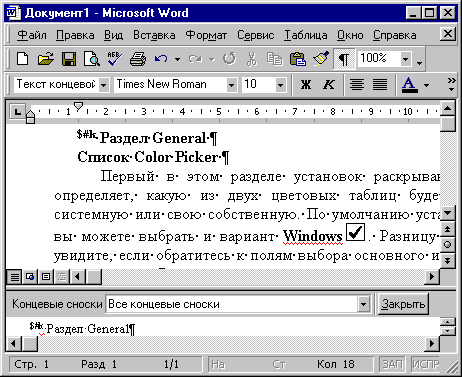Open Все концевые сноски dropdown
The height and width of the screenshot is (377, 462).
tap(364, 304)
